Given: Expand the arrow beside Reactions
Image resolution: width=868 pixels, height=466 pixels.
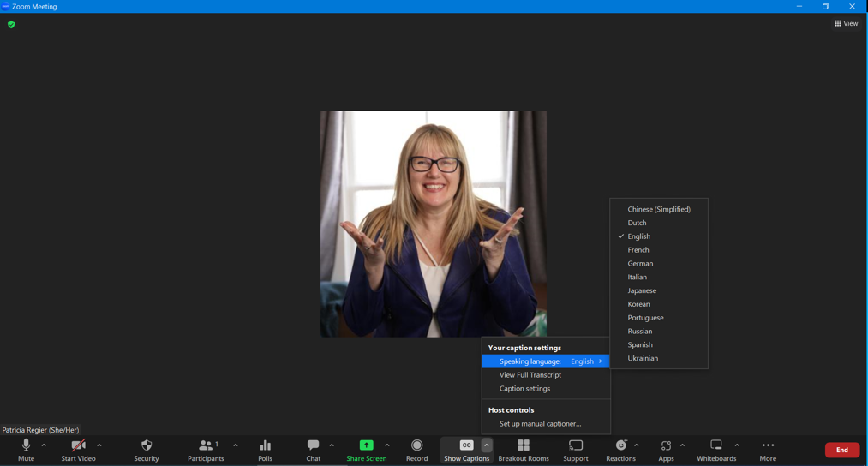Looking at the screenshot, I should (636, 445).
